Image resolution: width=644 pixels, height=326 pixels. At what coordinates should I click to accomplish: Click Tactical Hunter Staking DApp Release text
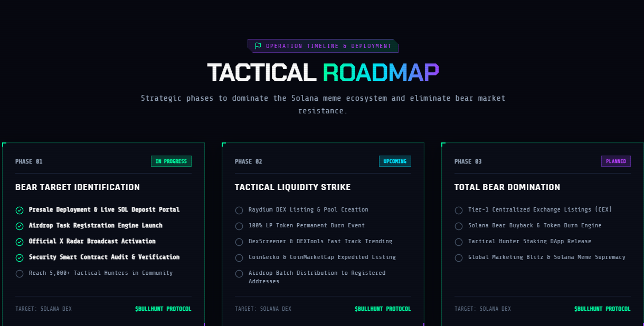[x=530, y=242]
